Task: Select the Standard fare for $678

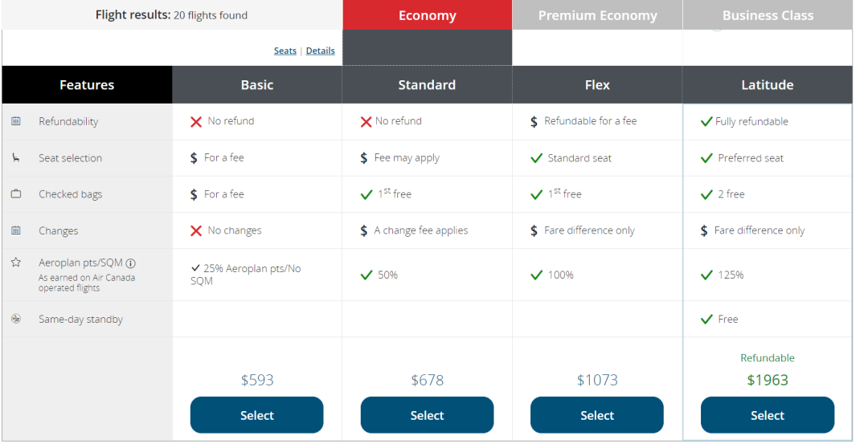Action: pos(427,415)
